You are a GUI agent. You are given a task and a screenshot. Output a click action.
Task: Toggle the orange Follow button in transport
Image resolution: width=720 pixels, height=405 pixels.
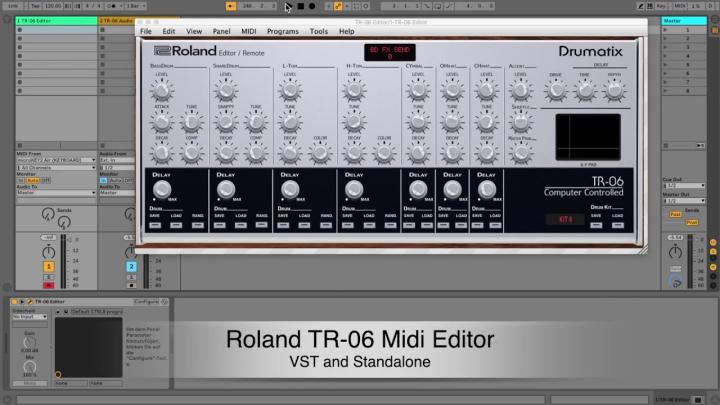231,6
